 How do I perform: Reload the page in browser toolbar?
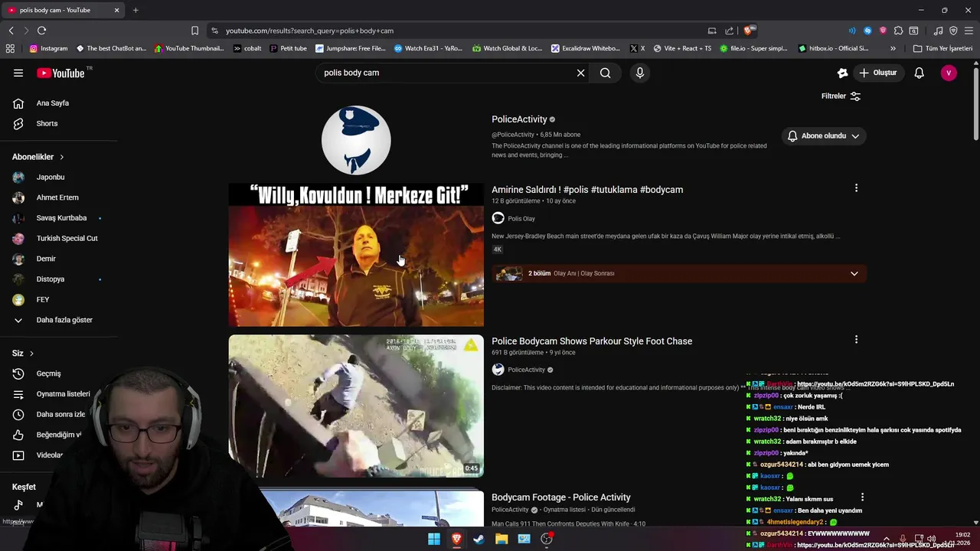tap(41, 31)
